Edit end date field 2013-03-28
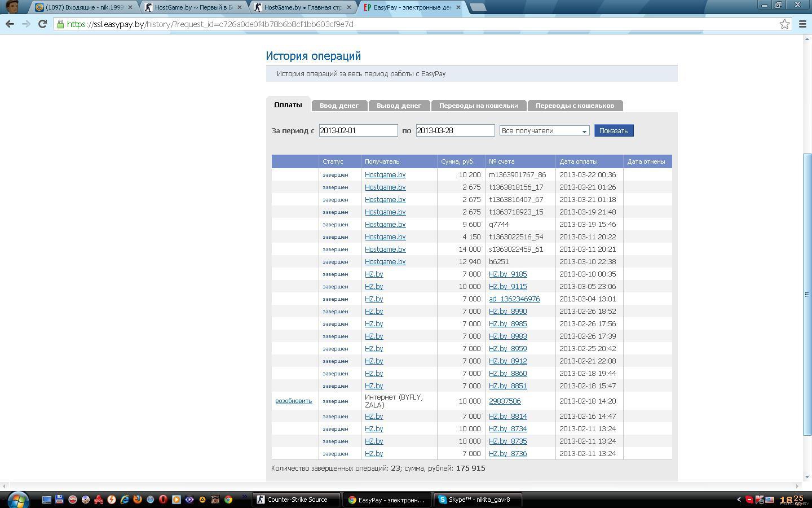The width and height of the screenshot is (812, 508). click(x=455, y=130)
